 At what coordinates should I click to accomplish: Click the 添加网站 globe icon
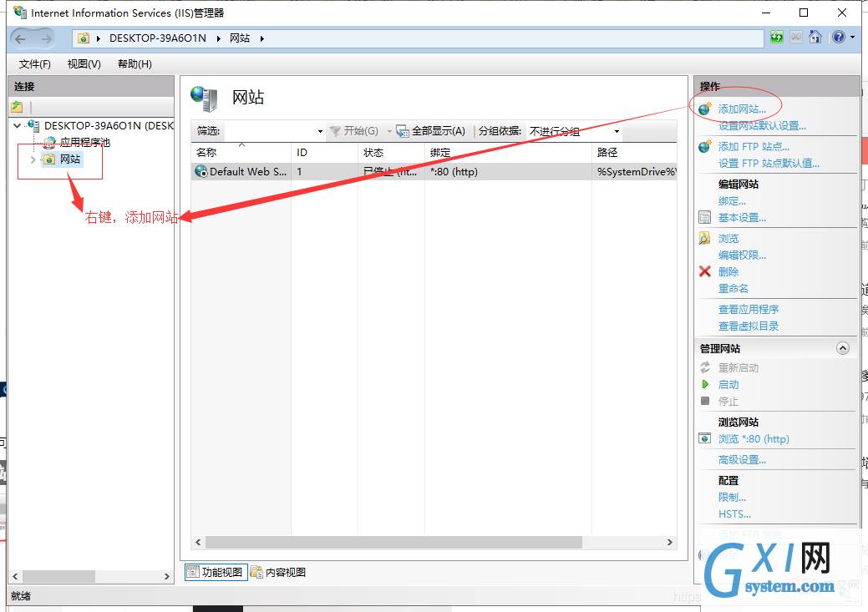705,109
